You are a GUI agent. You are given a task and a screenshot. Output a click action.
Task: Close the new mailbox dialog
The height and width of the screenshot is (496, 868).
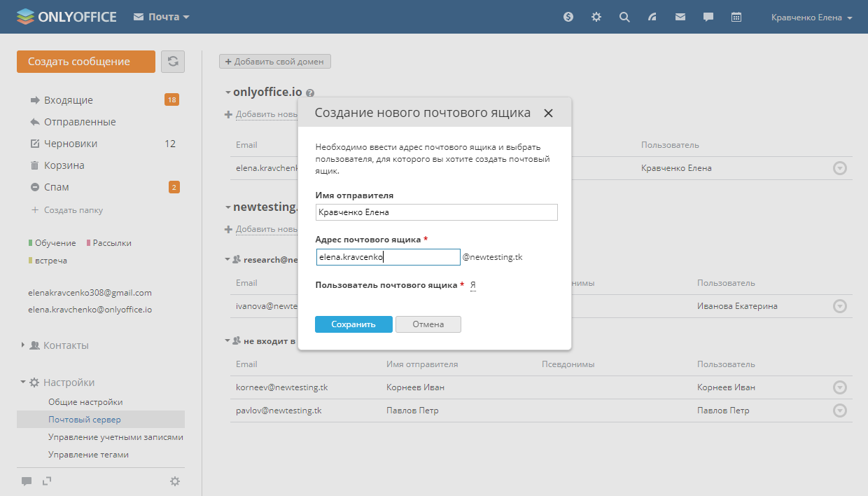(x=548, y=113)
